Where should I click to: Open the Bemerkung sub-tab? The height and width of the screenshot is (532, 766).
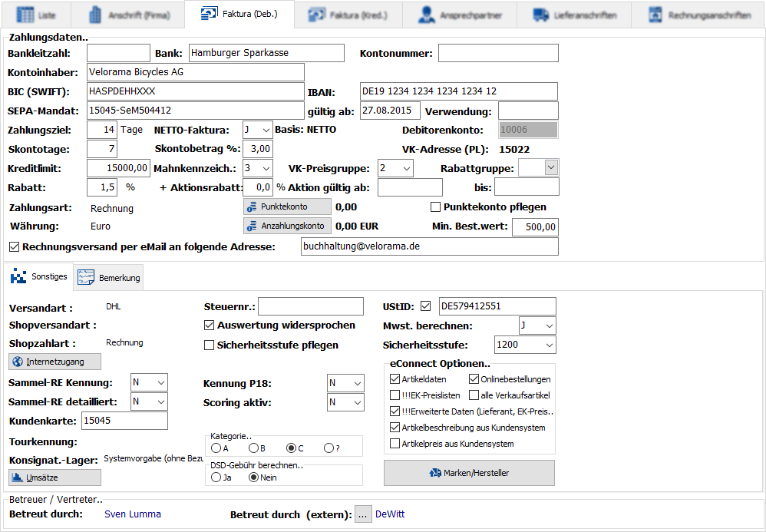pos(108,277)
